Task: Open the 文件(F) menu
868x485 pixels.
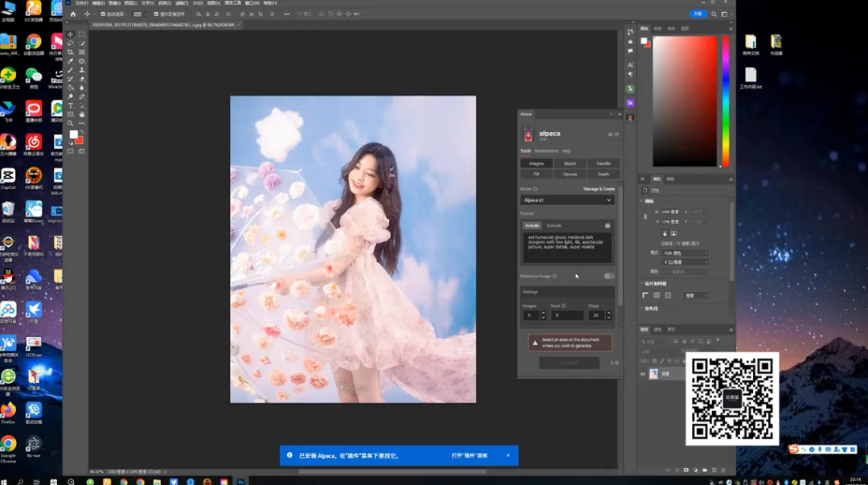Action: 81,3
